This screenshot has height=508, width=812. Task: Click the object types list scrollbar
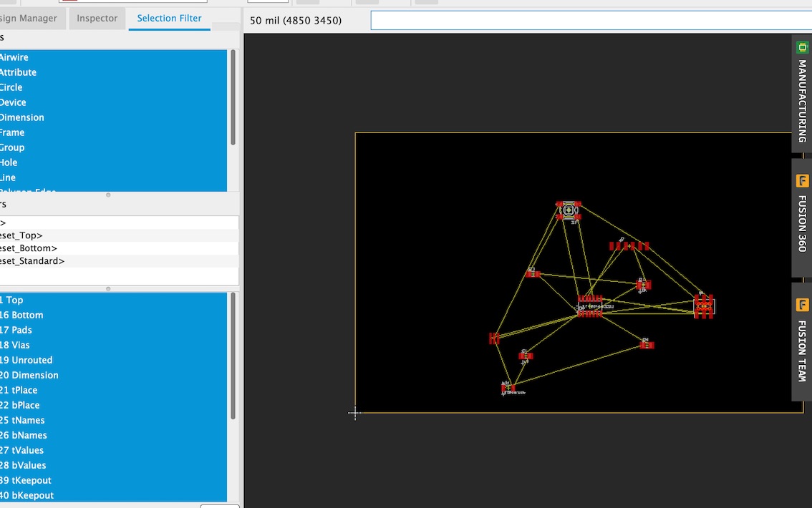(233, 98)
